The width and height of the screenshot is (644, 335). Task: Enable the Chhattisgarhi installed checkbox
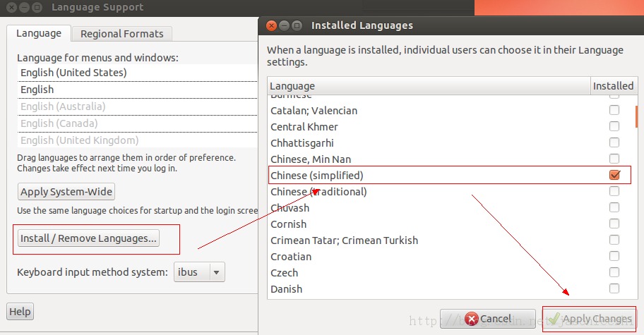tap(614, 142)
